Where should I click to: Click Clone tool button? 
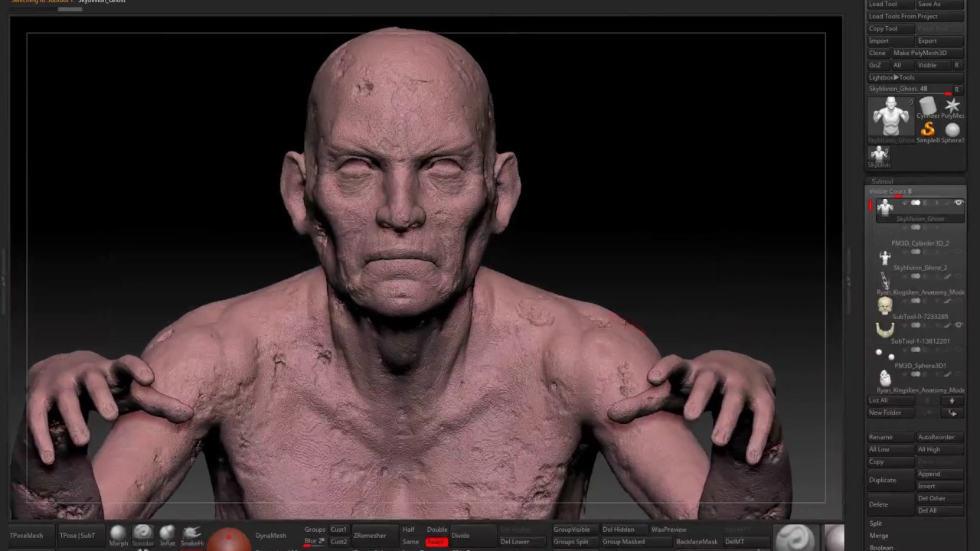(x=877, y=53)
